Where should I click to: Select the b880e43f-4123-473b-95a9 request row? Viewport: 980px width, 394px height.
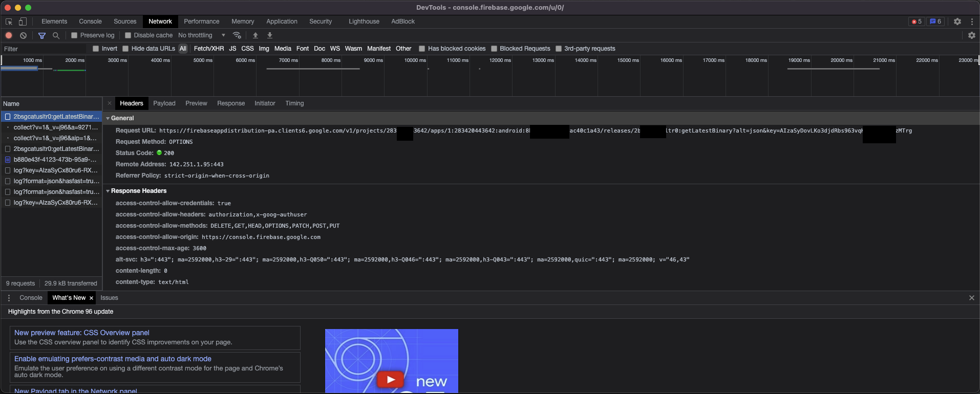click(51, 160)
